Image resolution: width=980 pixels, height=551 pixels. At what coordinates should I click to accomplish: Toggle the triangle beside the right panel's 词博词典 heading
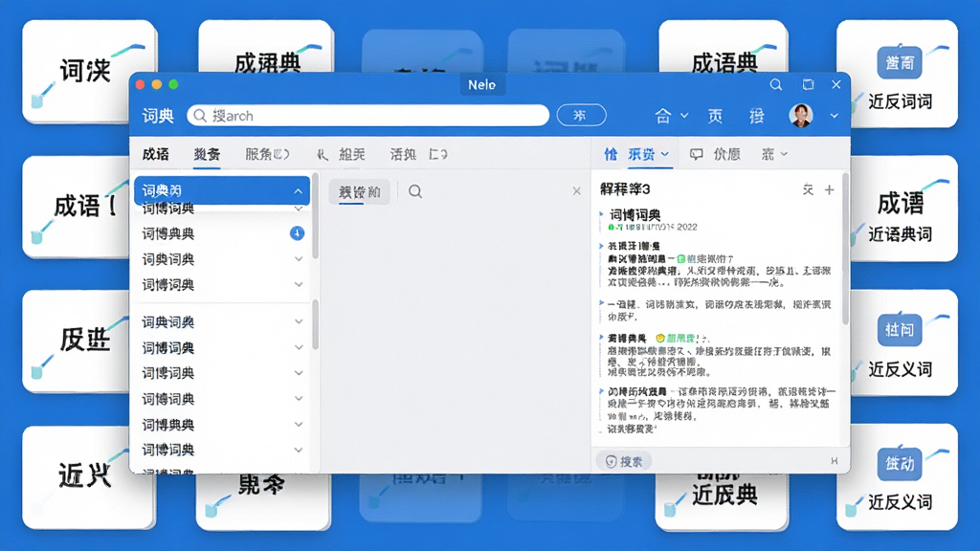point(601,214)
